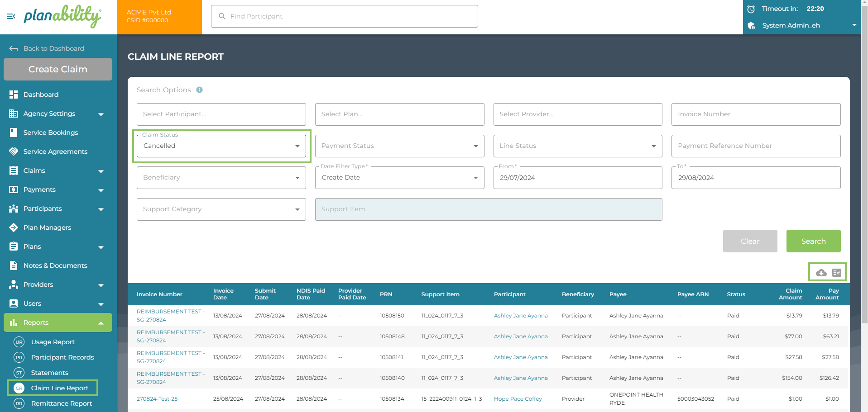Screen dimensions: 868x412
Task: Go to Service Bookings in sidebar
Action: pyautogui.click(x=51, y=133)
